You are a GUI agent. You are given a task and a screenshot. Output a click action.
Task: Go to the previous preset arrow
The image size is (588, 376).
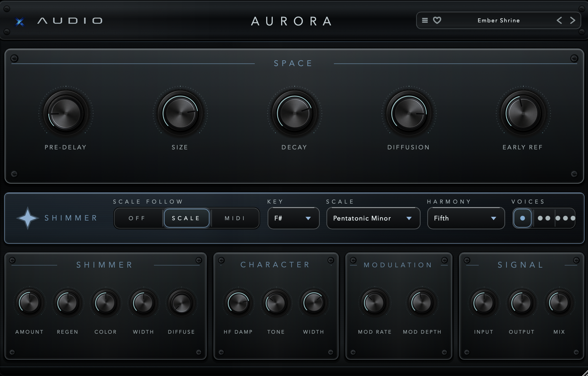click(x=559, y=20)
